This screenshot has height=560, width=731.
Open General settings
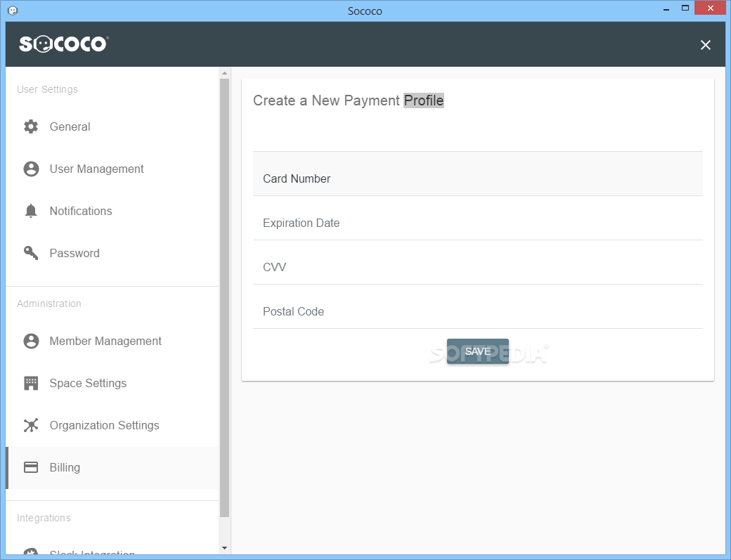(112, 126)
